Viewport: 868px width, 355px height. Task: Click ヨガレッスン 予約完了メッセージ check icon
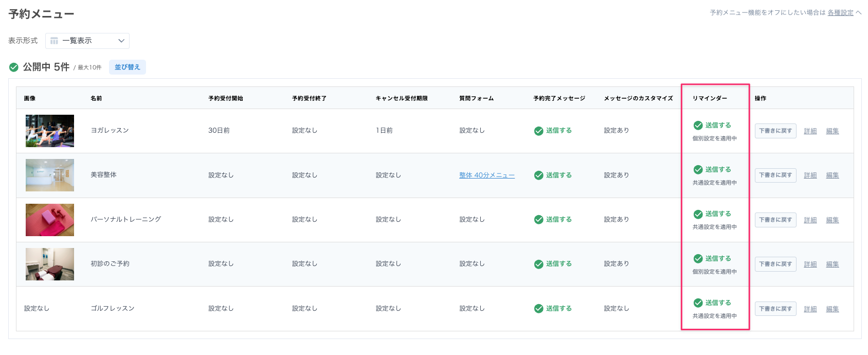point(538,131)
